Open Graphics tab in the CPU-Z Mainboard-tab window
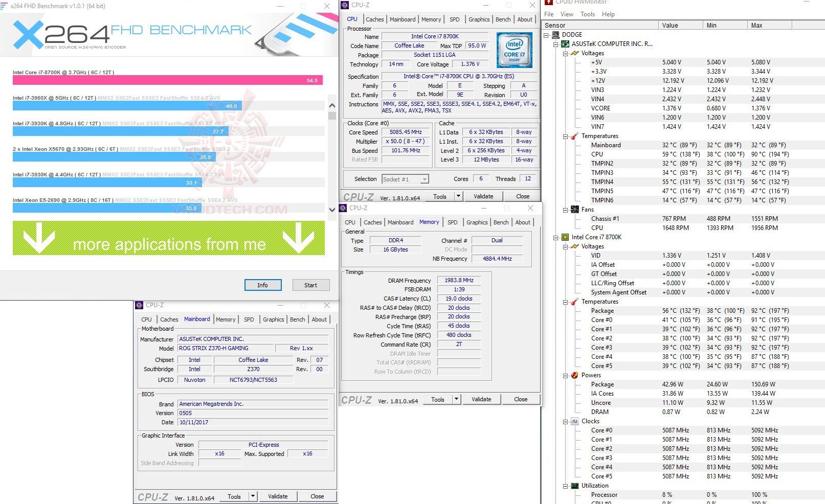Screen dimensions: 825x504 274,319
